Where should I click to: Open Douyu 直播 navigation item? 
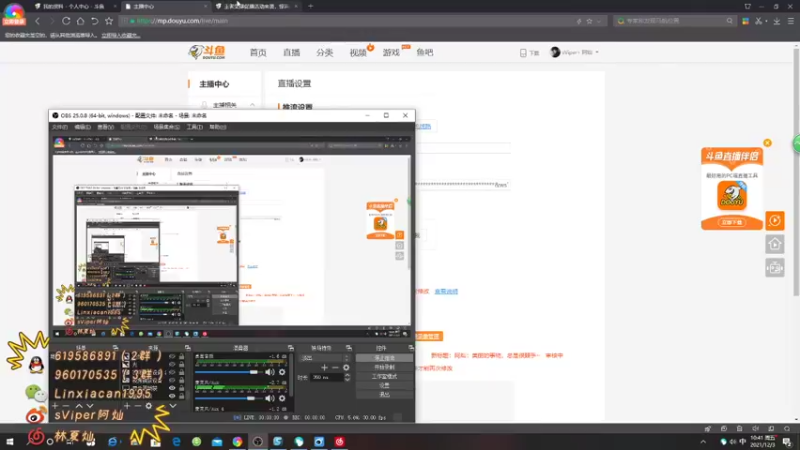click(x=291, y=53)
